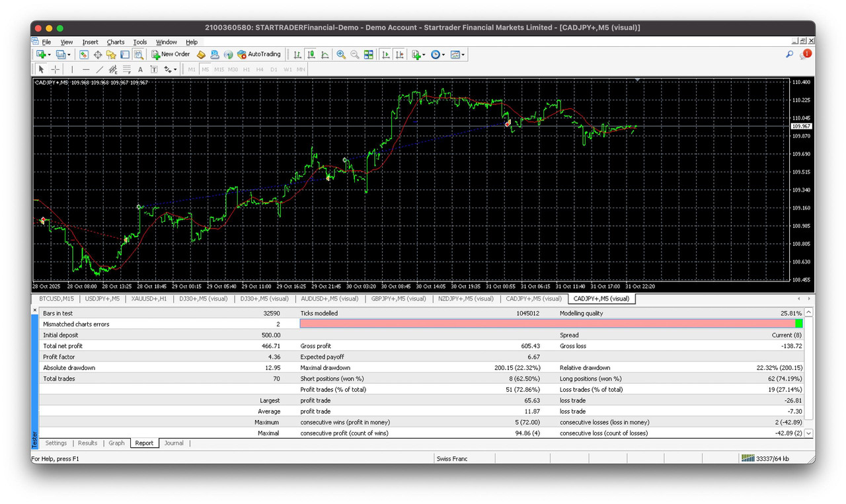
Task: Enable chart Auto Scroll
Action: click(x=385, y=54)
